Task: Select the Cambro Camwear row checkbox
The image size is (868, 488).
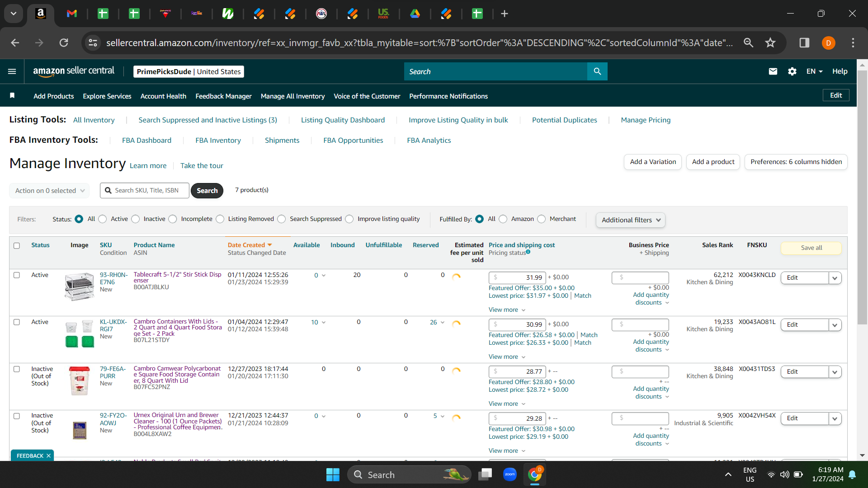Action: pyautogui.click(x=17, y=369)
